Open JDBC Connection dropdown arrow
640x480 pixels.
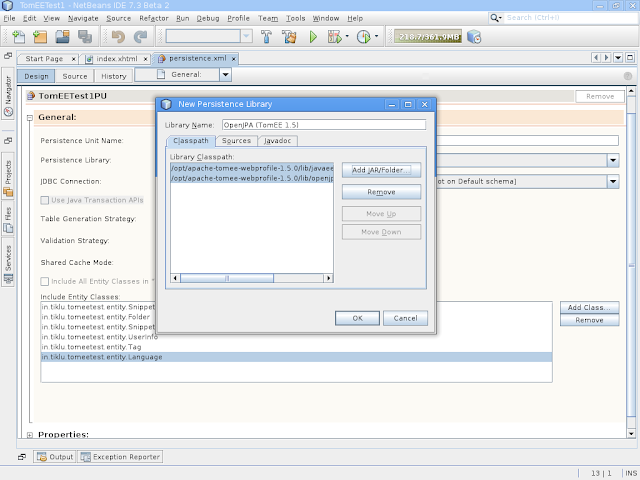click(x=613, y=181)
